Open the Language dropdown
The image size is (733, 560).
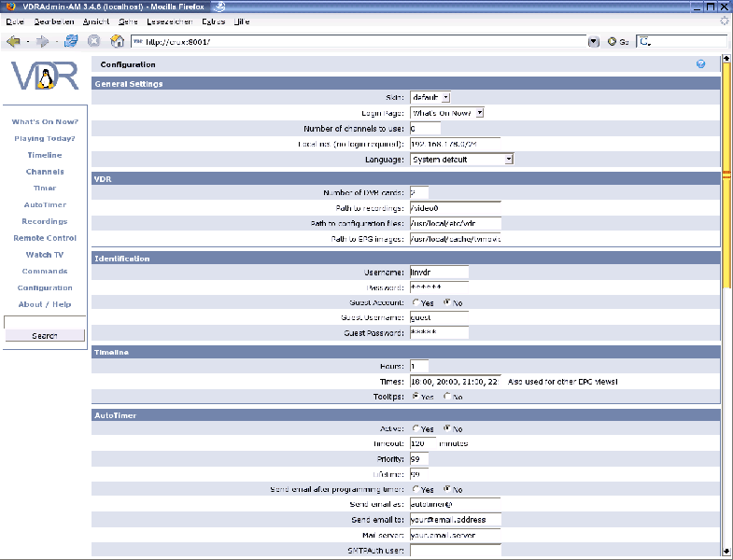point(462,160)
